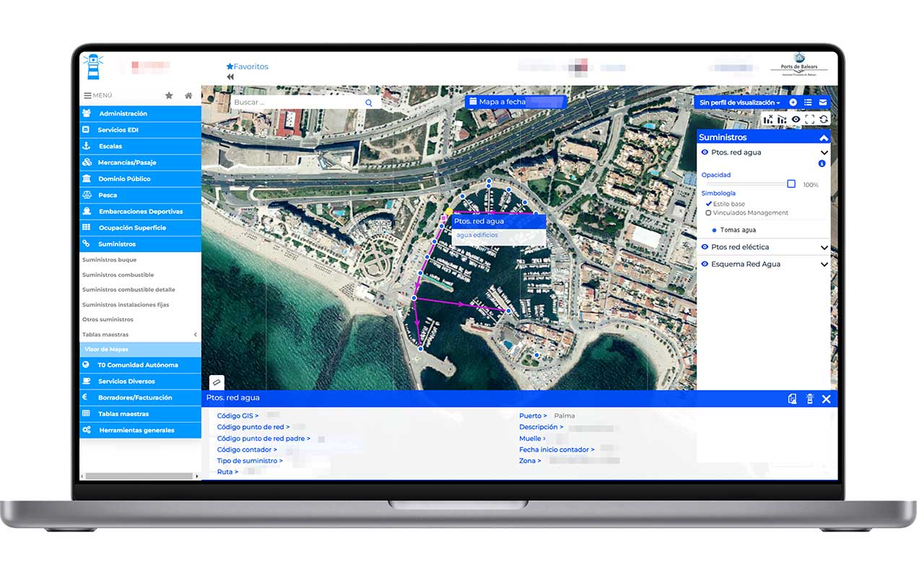Click the globe icon beside T0 Comunidad Autónoma
924x578 pixels.
click(x=86, y=365)
